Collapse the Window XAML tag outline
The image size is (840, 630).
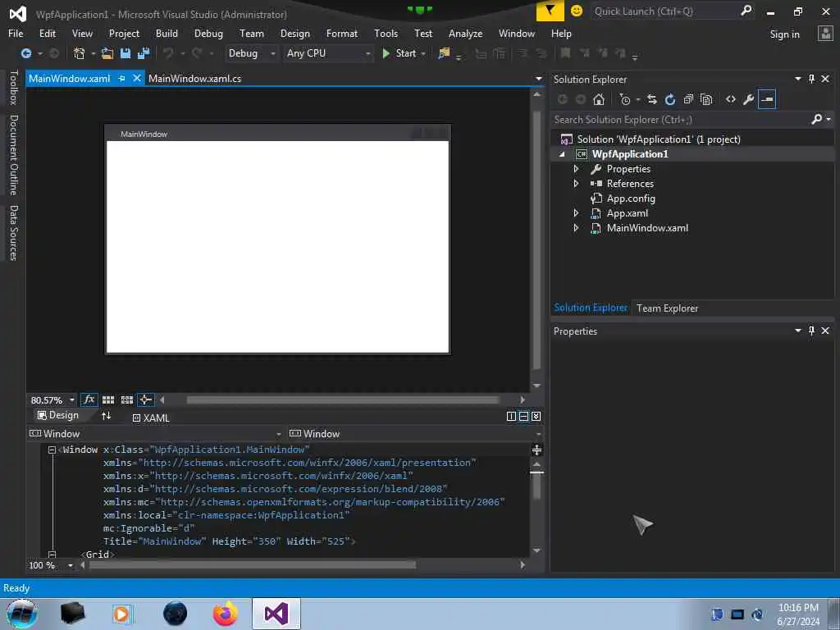pos(52,450)
